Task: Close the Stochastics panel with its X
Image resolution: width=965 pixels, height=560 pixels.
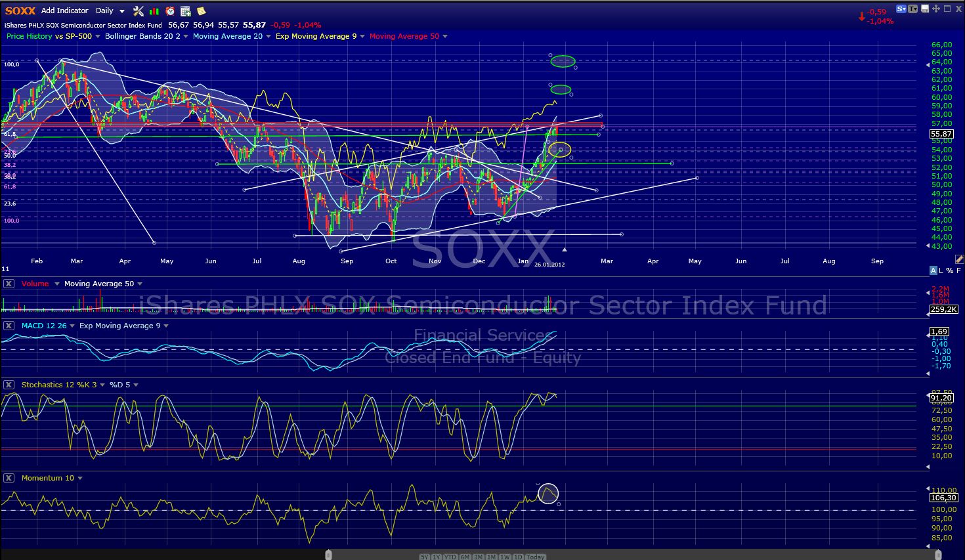Action: pos(9,385)
